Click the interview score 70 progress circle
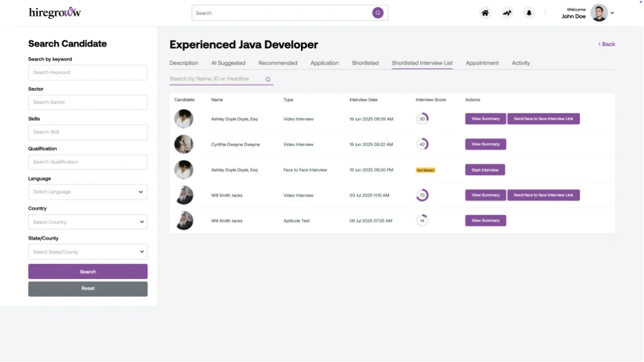Viewport: 644px width, 362px height. pos(422,195)
